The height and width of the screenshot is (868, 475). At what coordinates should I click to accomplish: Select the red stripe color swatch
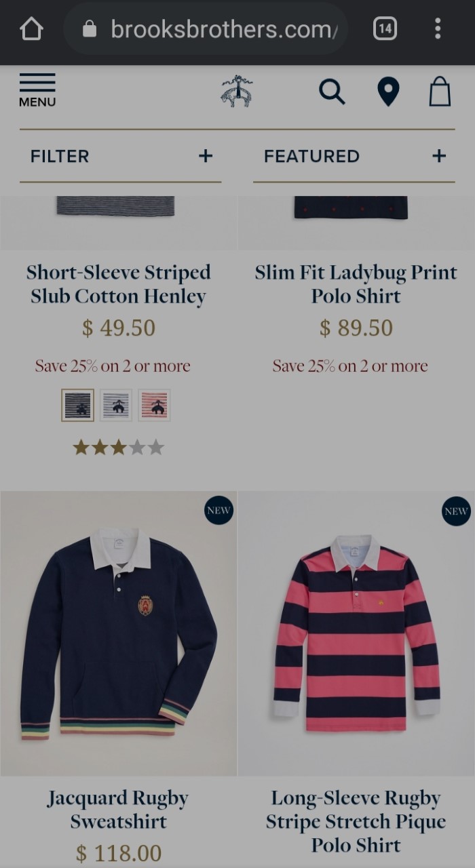[x=154, y=405]
